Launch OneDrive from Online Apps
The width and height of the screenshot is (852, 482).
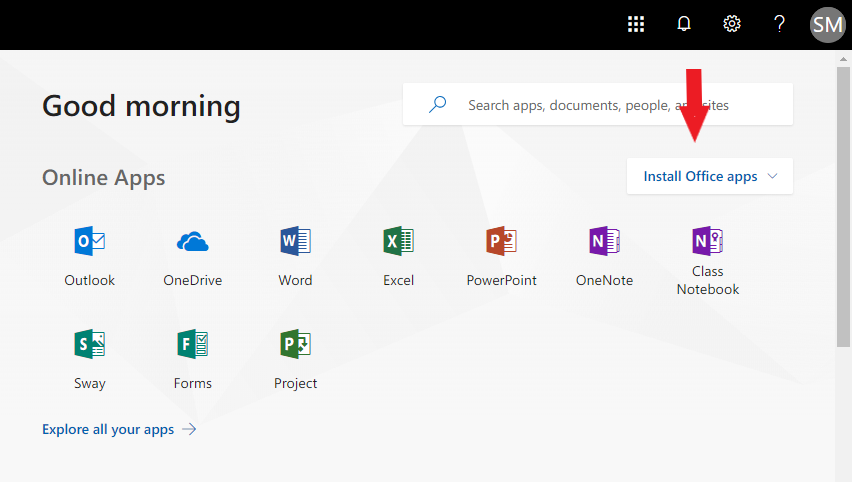[193, 242]
